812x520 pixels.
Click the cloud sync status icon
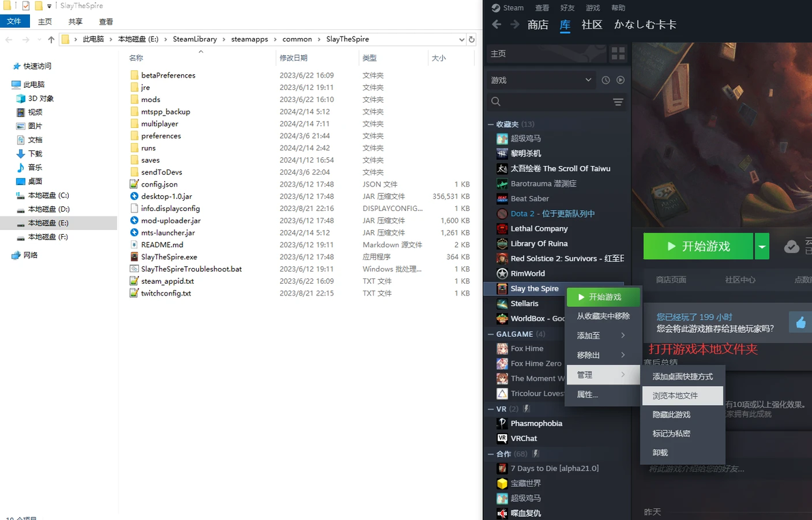pos(792,246)
